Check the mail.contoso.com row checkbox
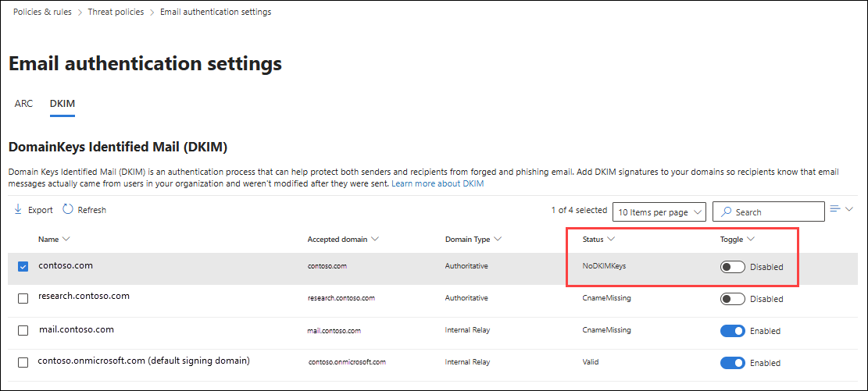This screenshot has width=868, height=391. coord(23,330)
